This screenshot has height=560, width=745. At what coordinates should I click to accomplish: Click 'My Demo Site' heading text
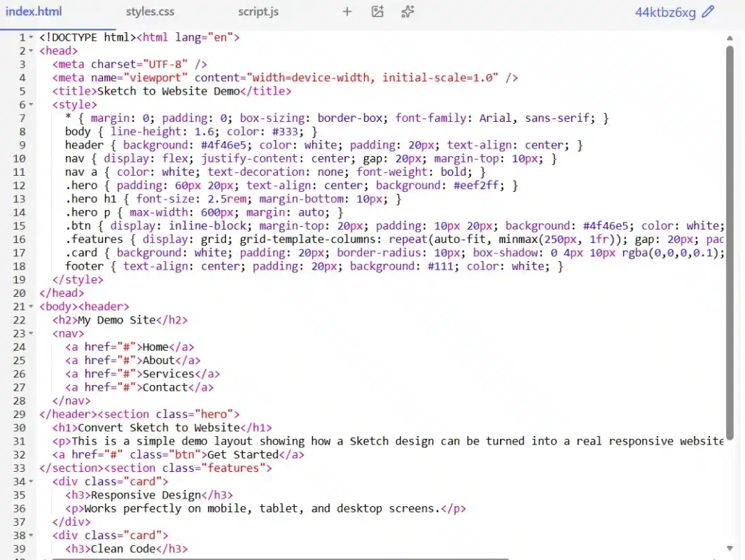point(116,320)
